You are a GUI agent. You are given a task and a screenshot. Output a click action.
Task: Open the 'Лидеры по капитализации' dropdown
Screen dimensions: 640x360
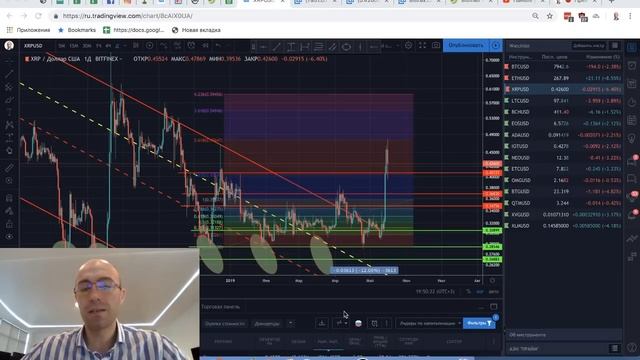coord(429,323)
